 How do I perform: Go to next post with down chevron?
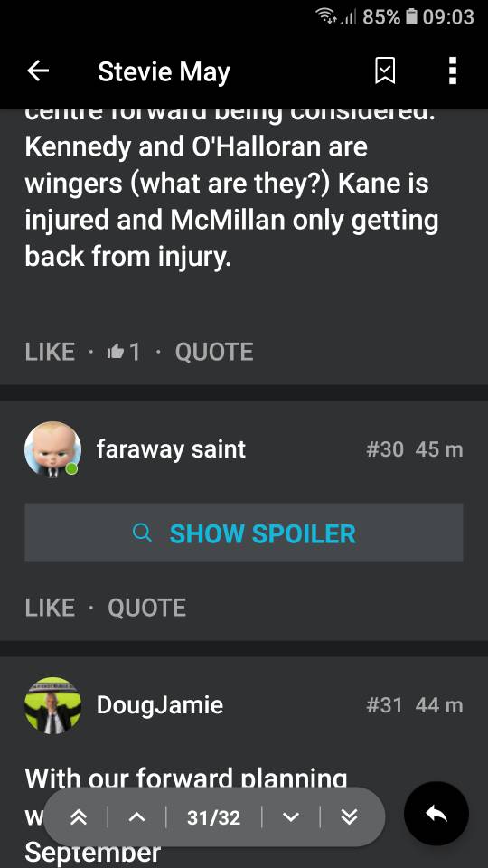[x=290, y=817]
